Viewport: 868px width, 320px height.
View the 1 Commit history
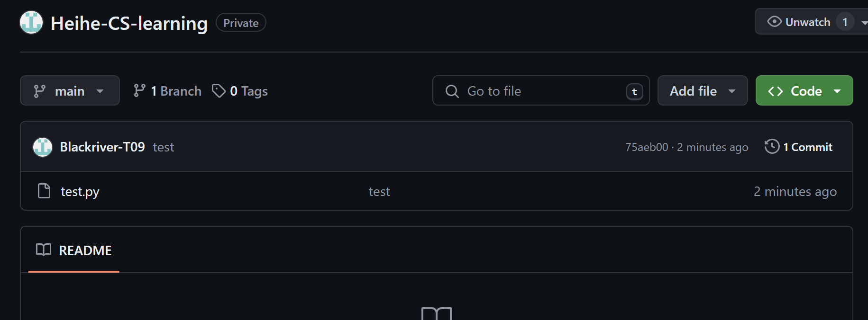click(x=807, y=147)
